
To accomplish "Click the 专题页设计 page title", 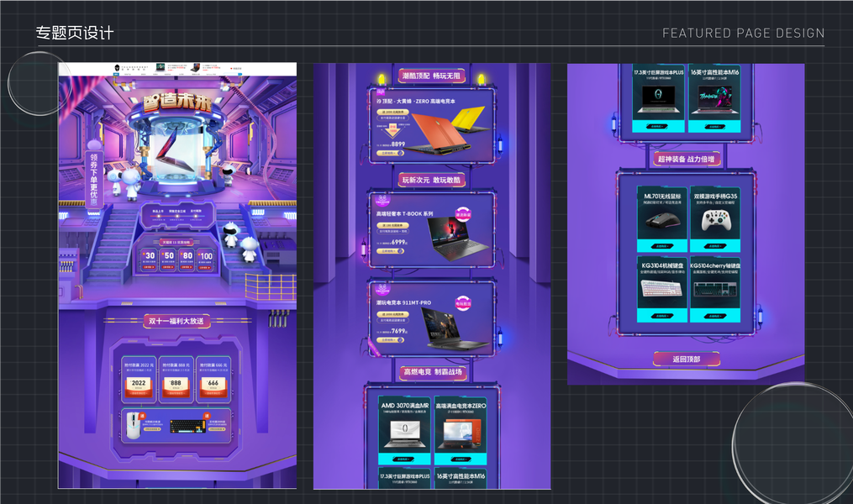I will (x=75, y=33).
